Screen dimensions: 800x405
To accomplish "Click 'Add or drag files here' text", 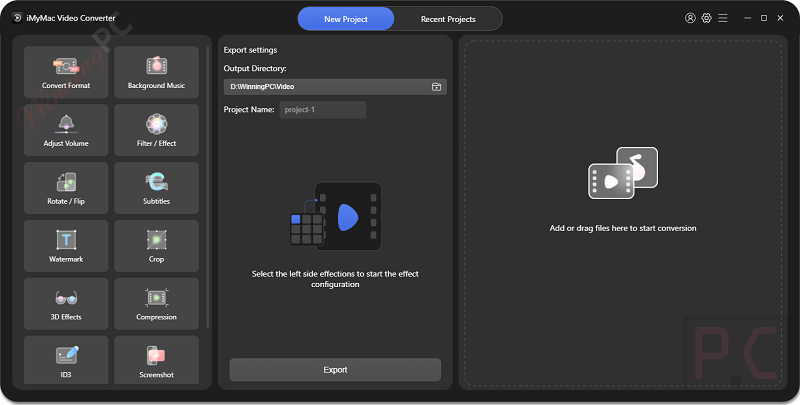I will tap(622, 228).
